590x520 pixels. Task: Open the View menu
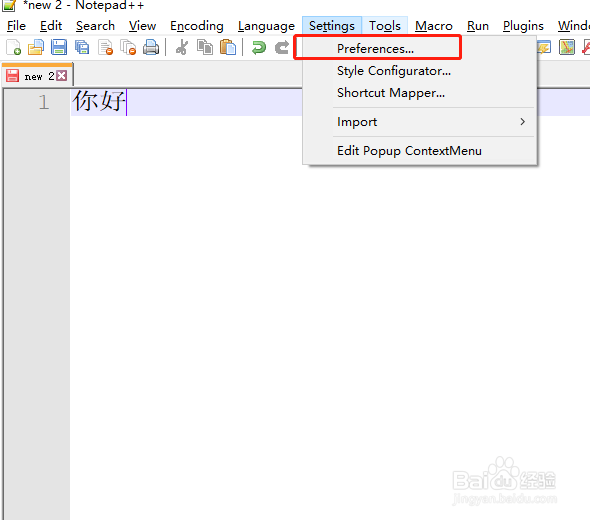point(142,26)
